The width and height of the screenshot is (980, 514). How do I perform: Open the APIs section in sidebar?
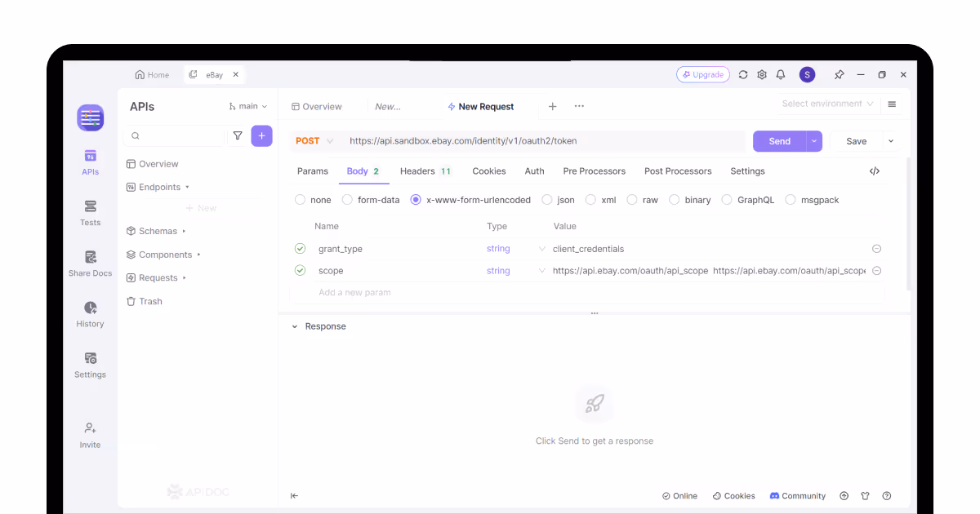(90, 162)
